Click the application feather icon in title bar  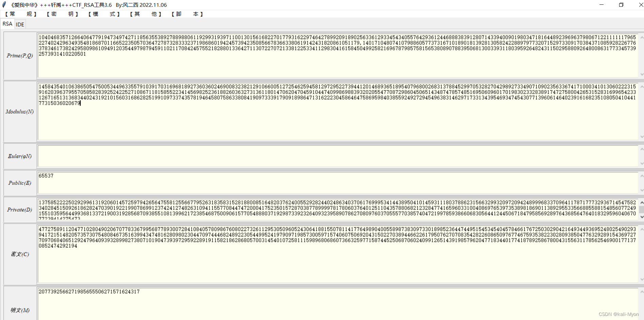click(x=4, y=5)
